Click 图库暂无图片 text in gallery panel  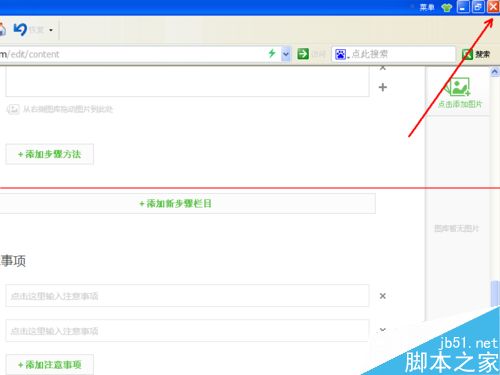457,228
